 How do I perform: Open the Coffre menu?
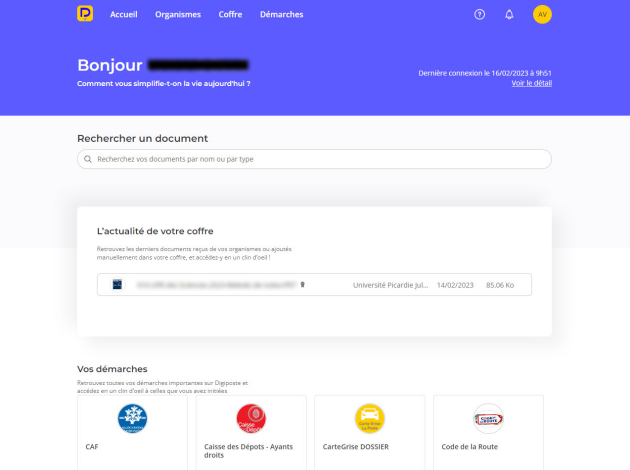tap(230, 15)
